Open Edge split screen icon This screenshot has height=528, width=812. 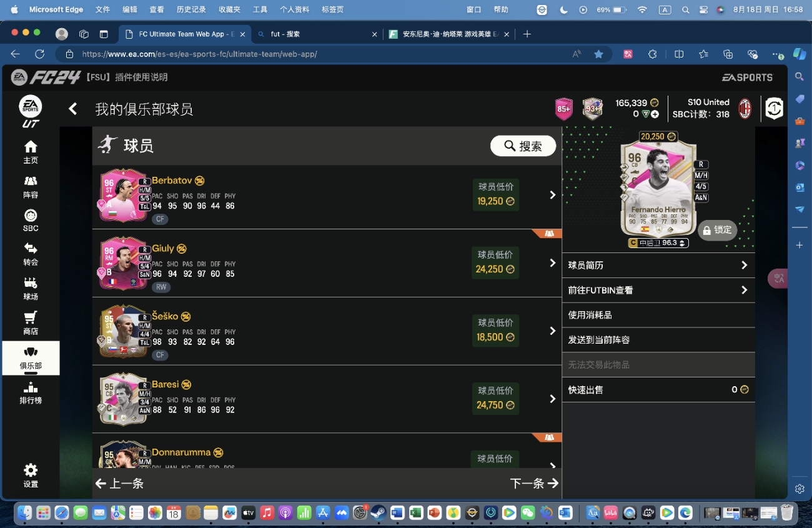point(679,54)
